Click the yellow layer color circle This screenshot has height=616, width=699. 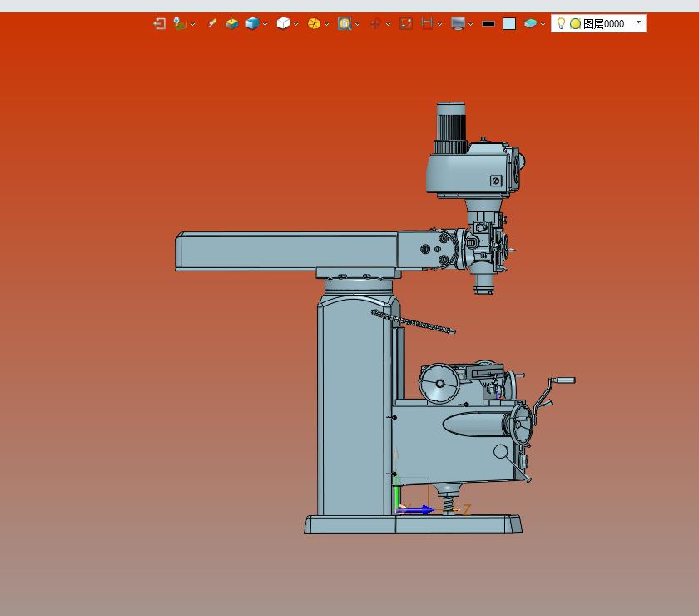576,23
